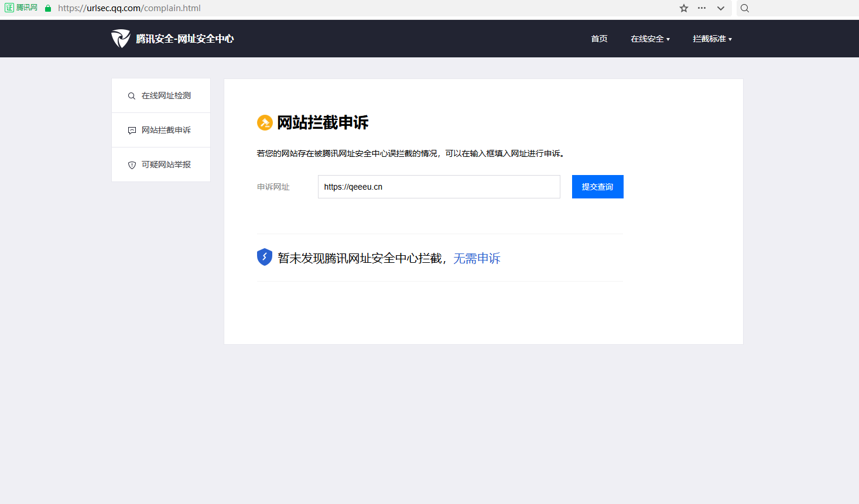Click the 腾讯网 certificate badge
Viewport: 859px width, 504px height.
pyautogui.click(x=21, y=8)
